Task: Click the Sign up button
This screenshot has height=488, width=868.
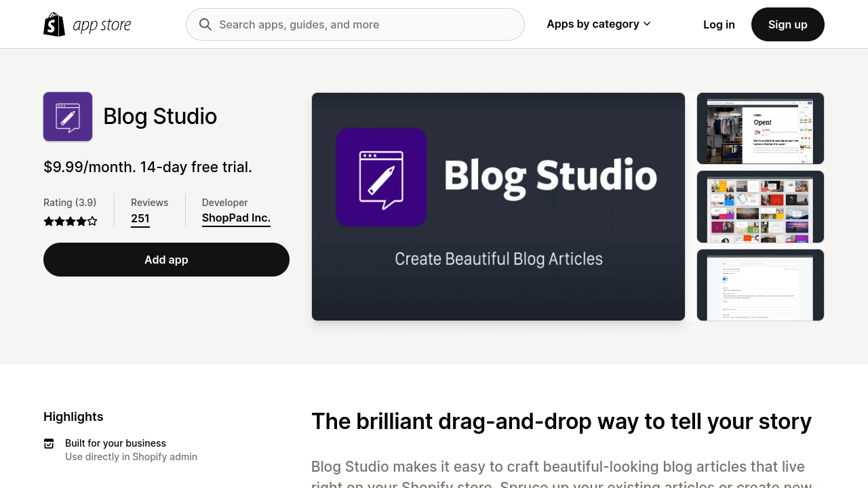Action: (x=788, y=24)
